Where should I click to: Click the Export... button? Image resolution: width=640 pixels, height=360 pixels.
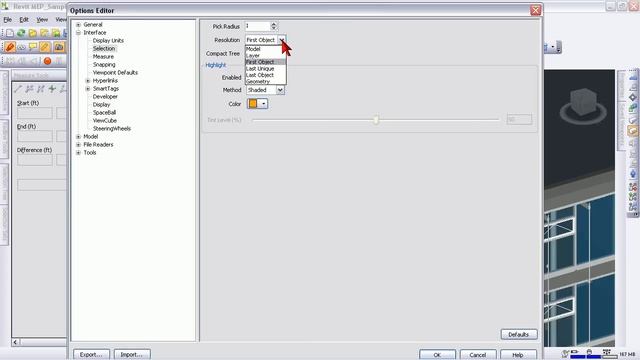[91, 354]
